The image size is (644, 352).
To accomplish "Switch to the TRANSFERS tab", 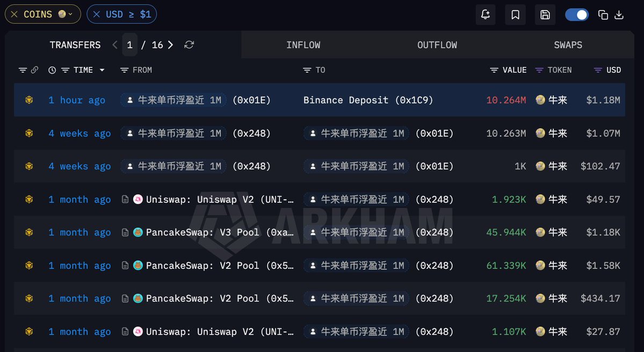I will [x=75, y=45].
